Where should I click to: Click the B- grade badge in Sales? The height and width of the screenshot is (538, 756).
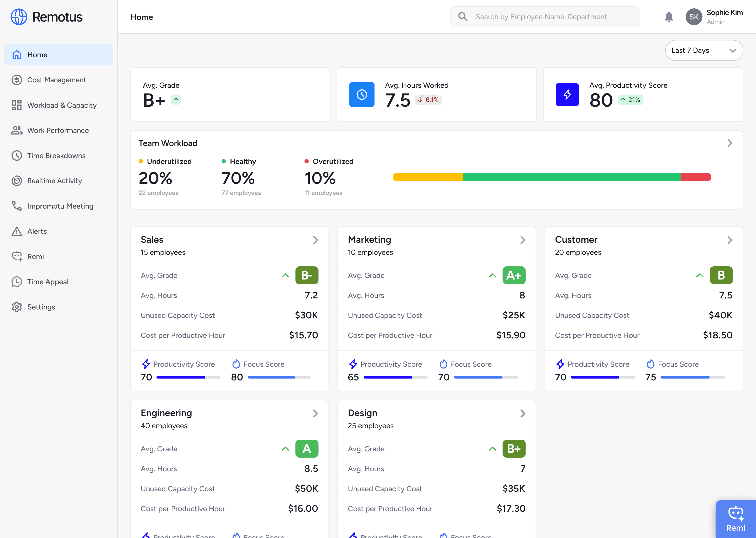pyautogui.click(x=307, y=275)
